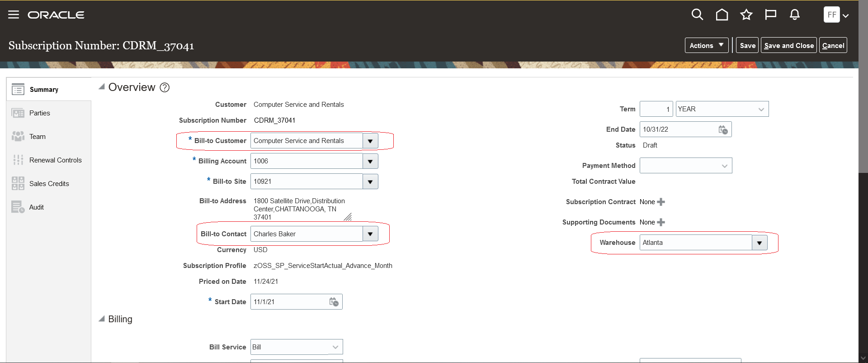Expand the Bill-to Customer dropdown arrow
This screenshot has width=868, height=363.
click(370, 141)
